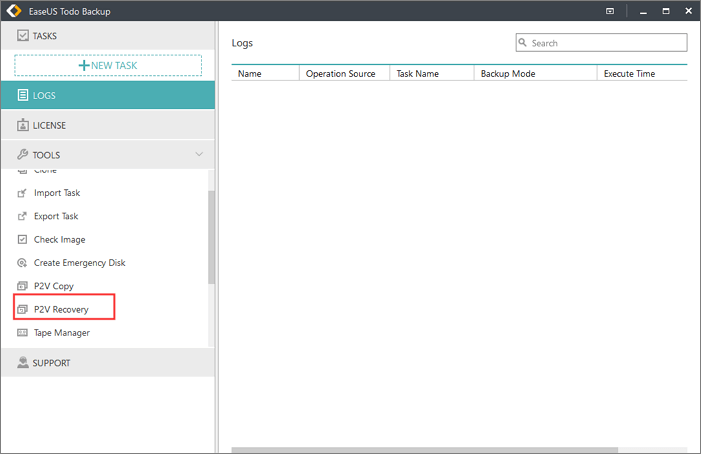701x454 pixels.
Task: Click the Import Task icon
Action: (x=23, y=193)
